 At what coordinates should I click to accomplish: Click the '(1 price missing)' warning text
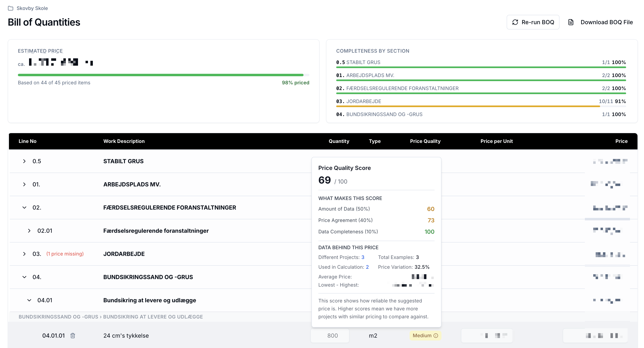[65, 254]
